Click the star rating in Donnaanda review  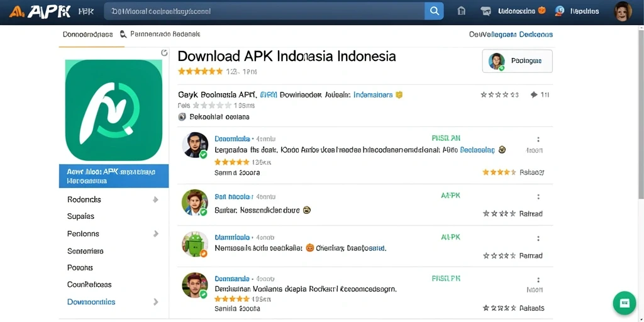click(232, 299)
